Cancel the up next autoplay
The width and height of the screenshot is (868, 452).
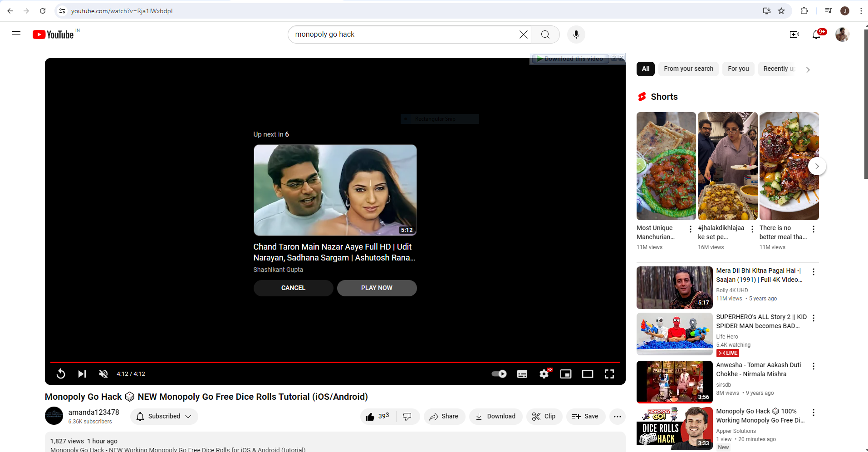coord(293,288)
